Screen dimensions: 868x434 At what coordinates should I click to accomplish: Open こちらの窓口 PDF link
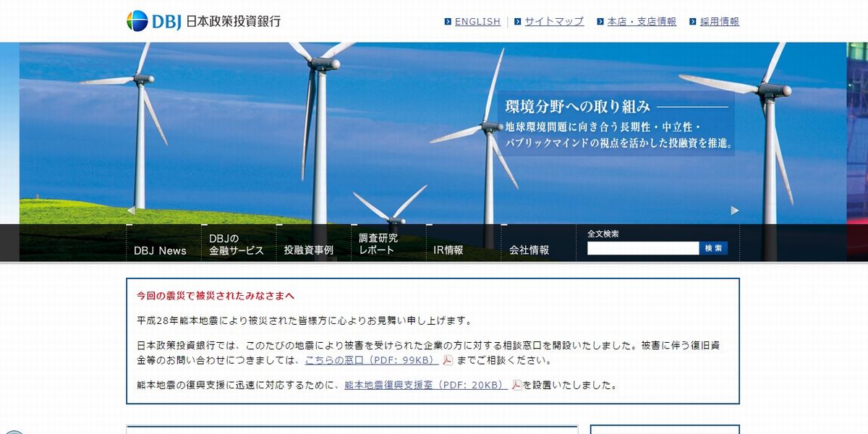coord(371,360)
